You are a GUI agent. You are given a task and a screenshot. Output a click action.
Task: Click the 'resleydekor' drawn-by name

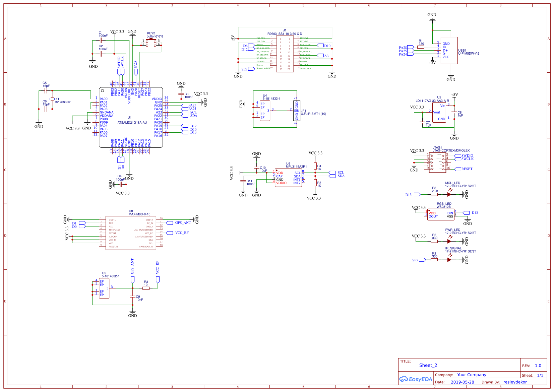coord(515,382)
